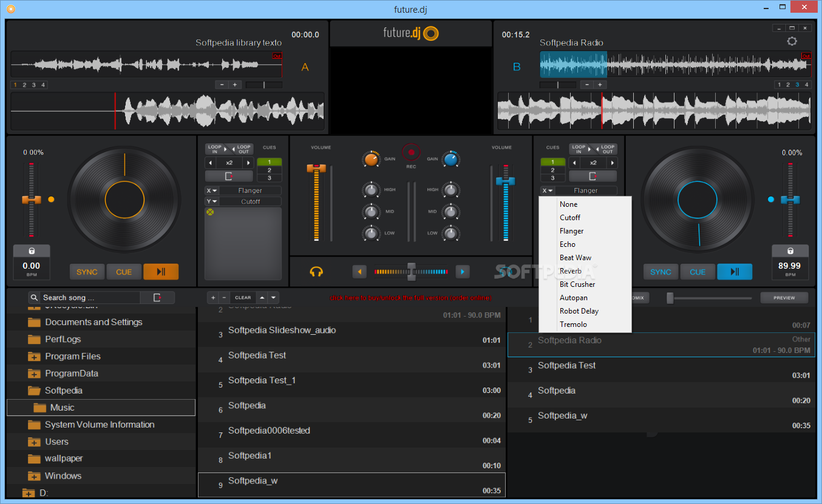Screen dimensions: 822x504
Task: Click deck A load track icon under loop controls
Action: pos(229,176)
